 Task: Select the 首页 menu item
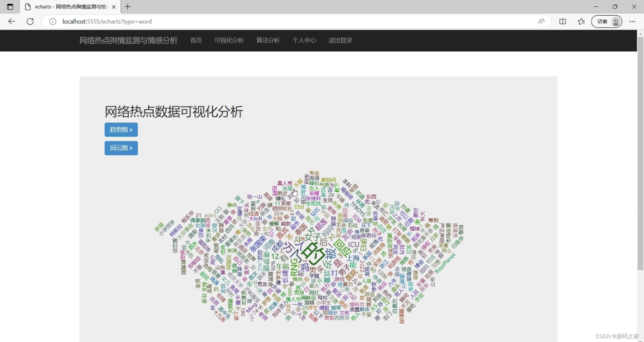click(x=196, y=41)
